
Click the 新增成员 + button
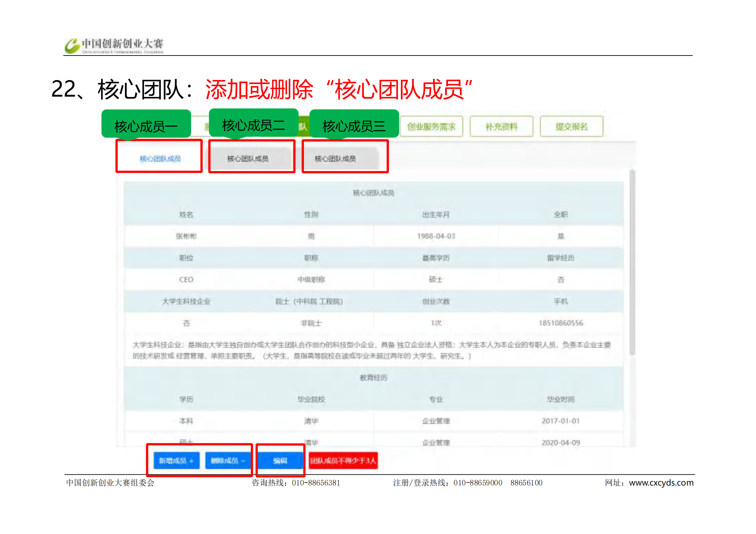(x=176, y=460)
